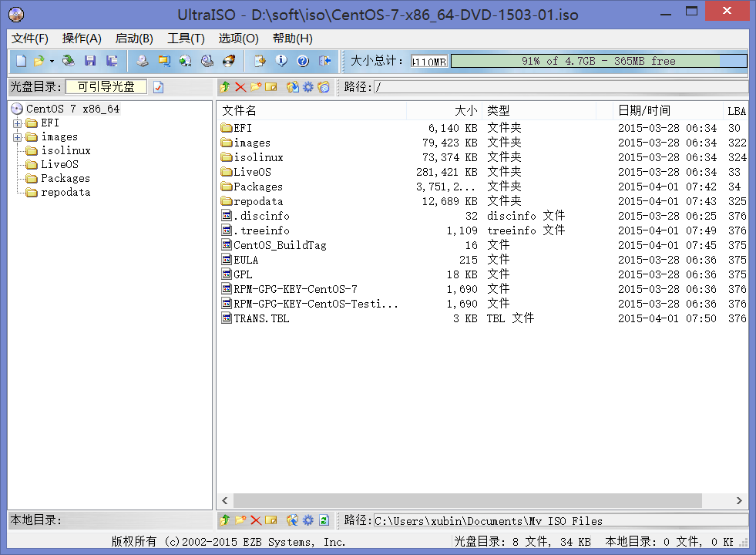Image resolution: width=756 pixels, height=555 pixels.
Task: Create a new folder in the disc directory toolbar
Action: pyautogui.click(x=256, y=87)
